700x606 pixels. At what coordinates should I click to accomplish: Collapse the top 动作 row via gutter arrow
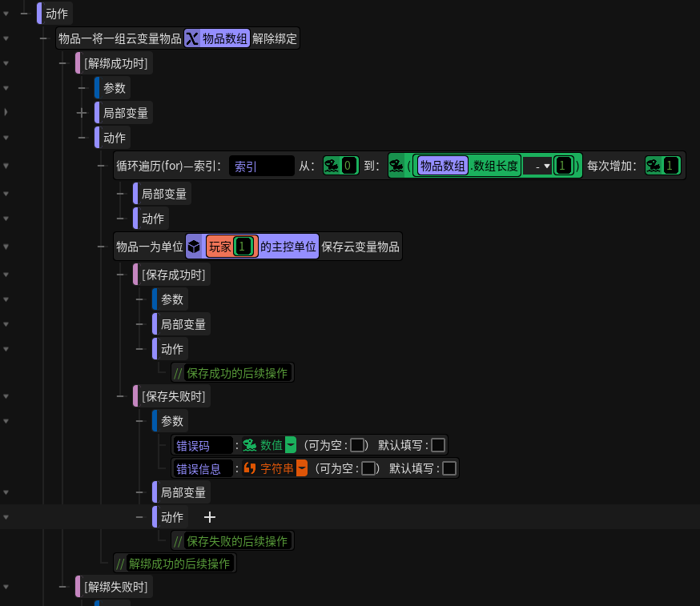pyautogui.click(x=6, y=14)
